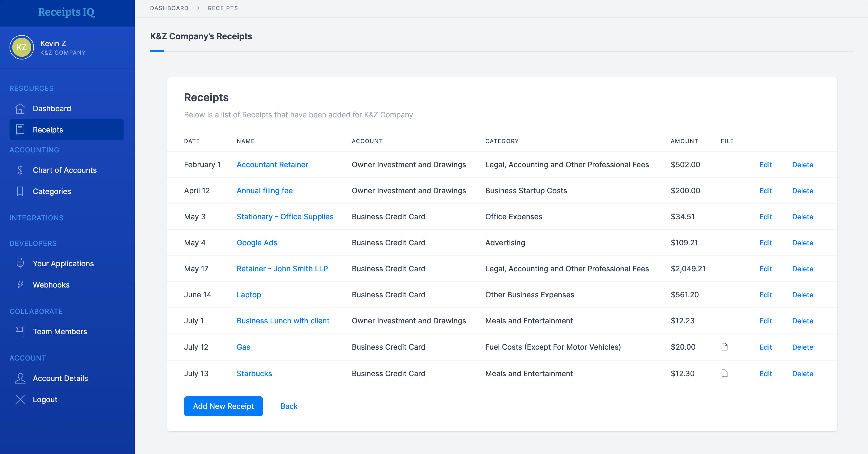868x454 pixels.
Task: Open the Starbucks receipt file attachment icon
Action: coord(724,373)
